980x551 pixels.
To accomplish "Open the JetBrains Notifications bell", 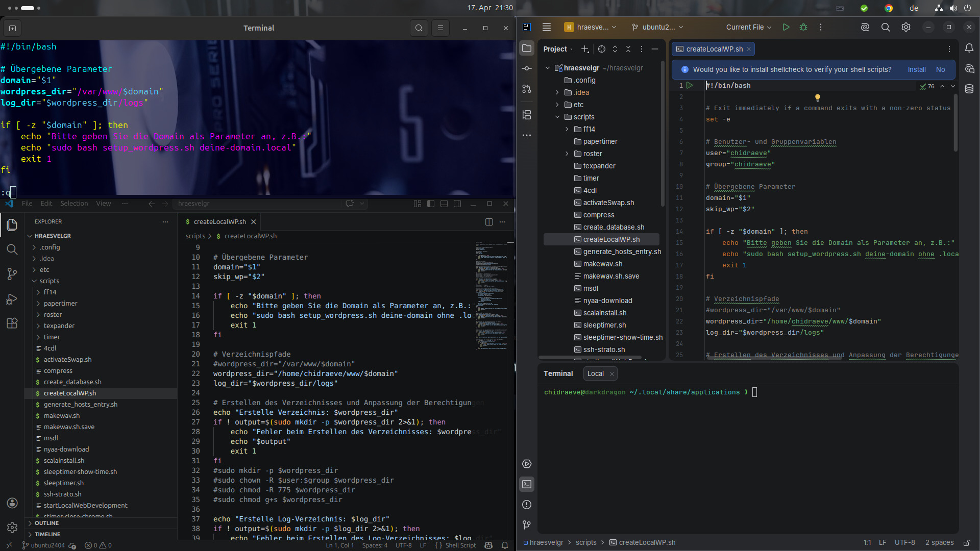I will click(x=969, y=48).
